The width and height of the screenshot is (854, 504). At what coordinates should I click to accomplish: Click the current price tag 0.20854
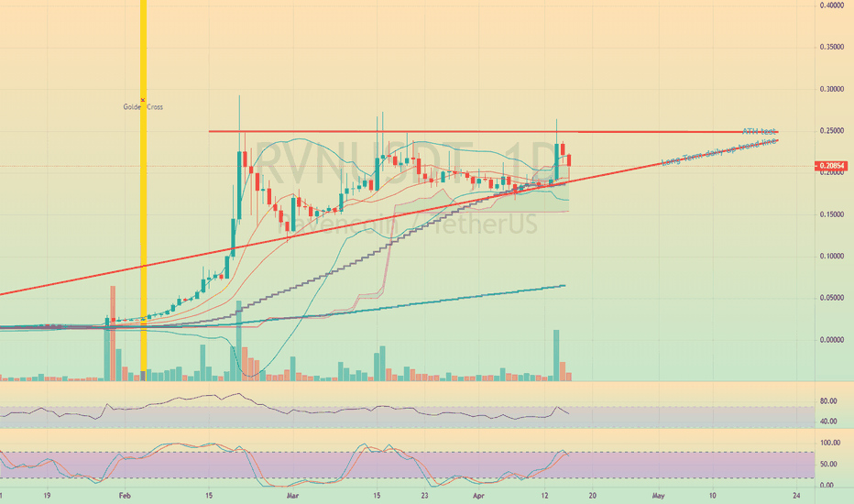pos(830,166)
